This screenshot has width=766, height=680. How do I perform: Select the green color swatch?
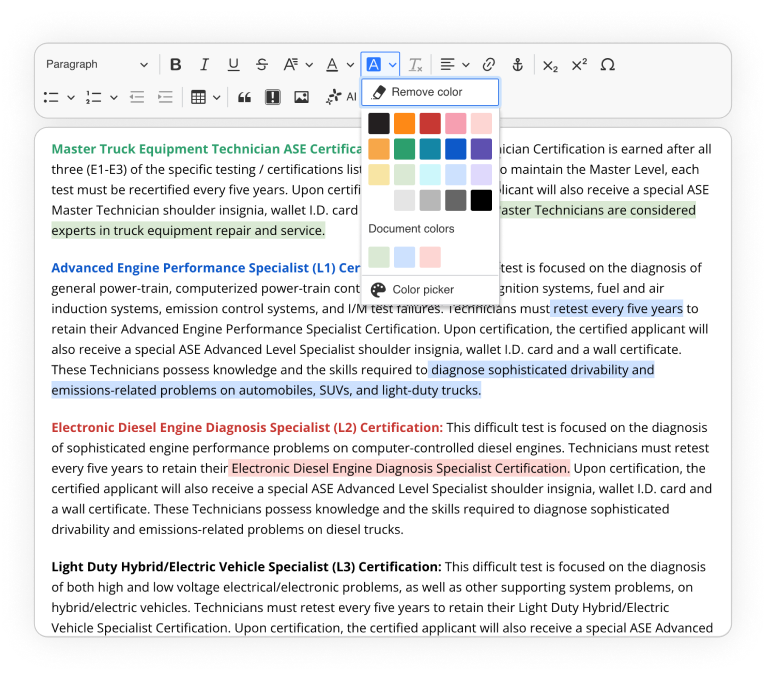tap(404, 149)
